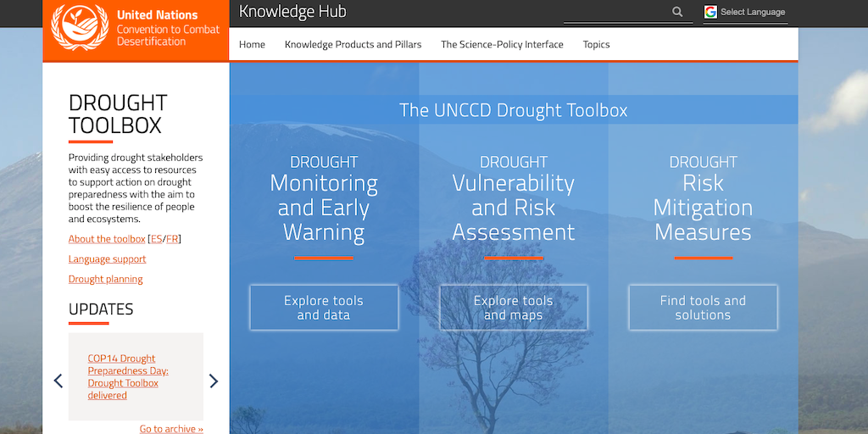The image size is (868, 434).
Task: Click the search magnifier icon
Action: pyautogui.click(x=677, y=12)
